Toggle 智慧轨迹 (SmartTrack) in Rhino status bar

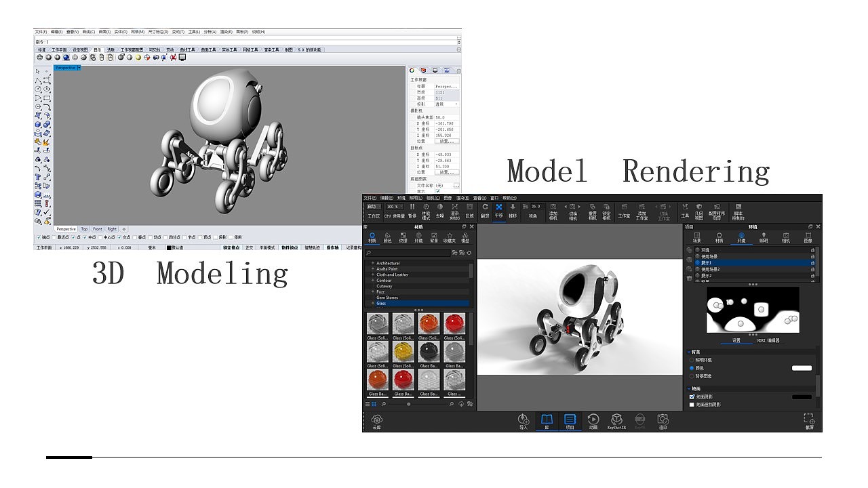click(313, 248)
